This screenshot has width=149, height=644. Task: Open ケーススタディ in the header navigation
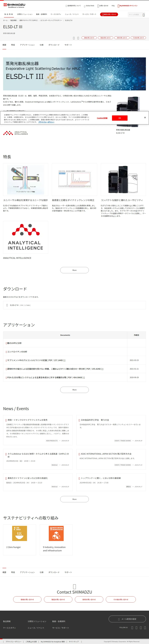click(x=56, y=14)
